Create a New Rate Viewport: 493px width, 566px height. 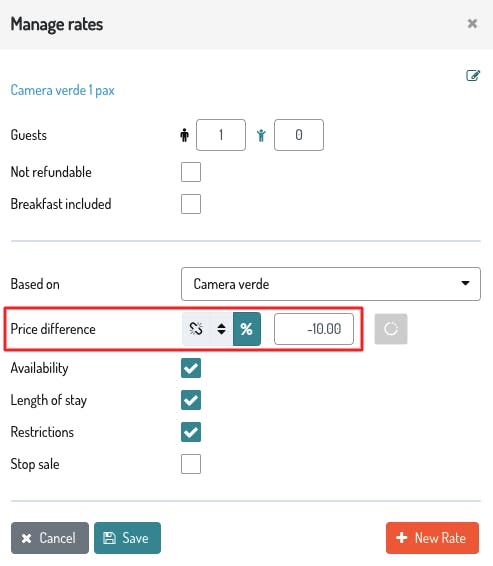click(x=432, y=538)
